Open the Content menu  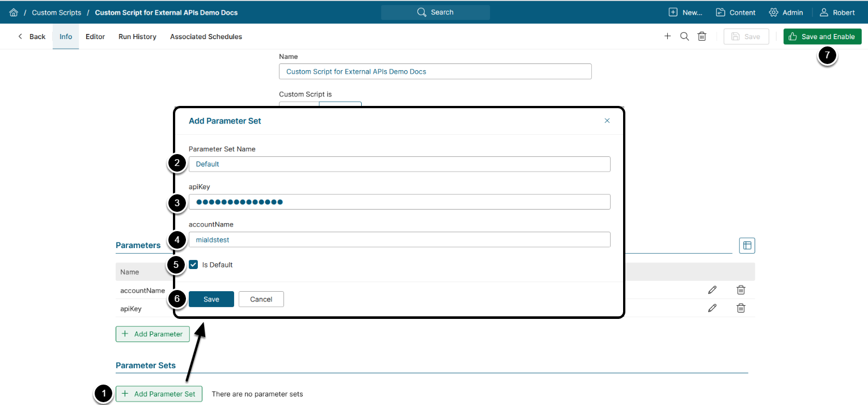pos(735,12)
